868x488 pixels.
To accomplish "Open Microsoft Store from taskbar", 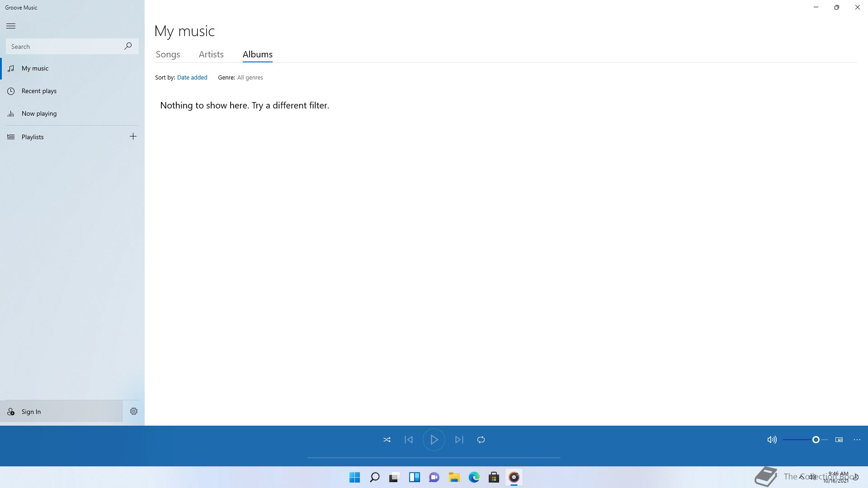I will [494, 477].
